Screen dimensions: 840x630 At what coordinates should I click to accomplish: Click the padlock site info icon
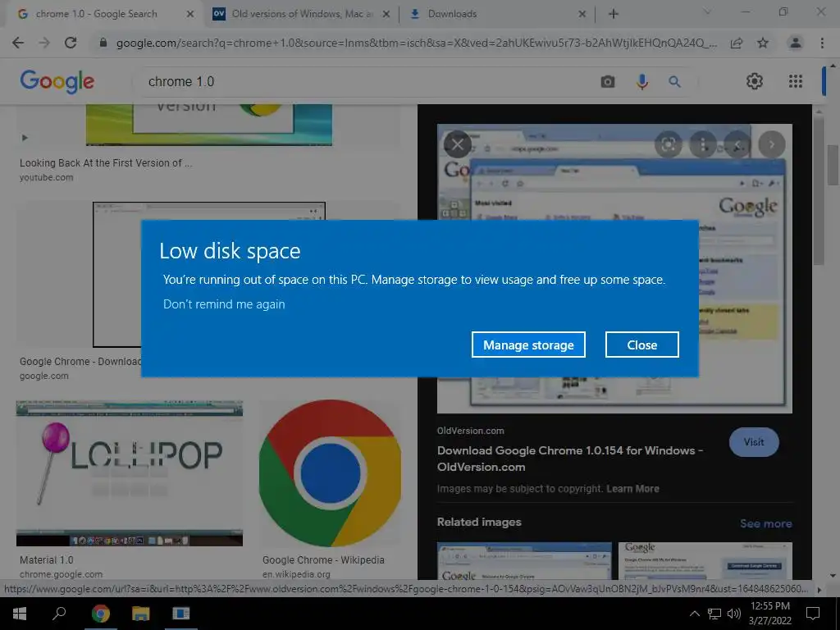point(103,43)
